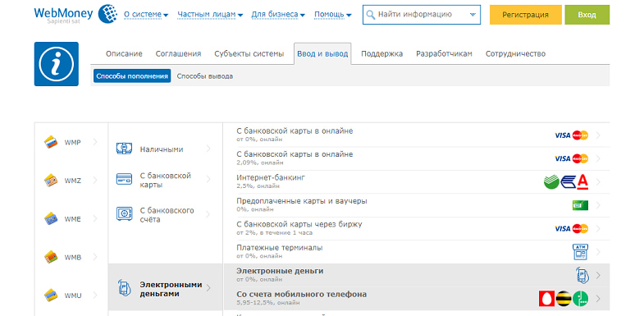Switch to the Разработчикам tab

click(x=444, y=54)
